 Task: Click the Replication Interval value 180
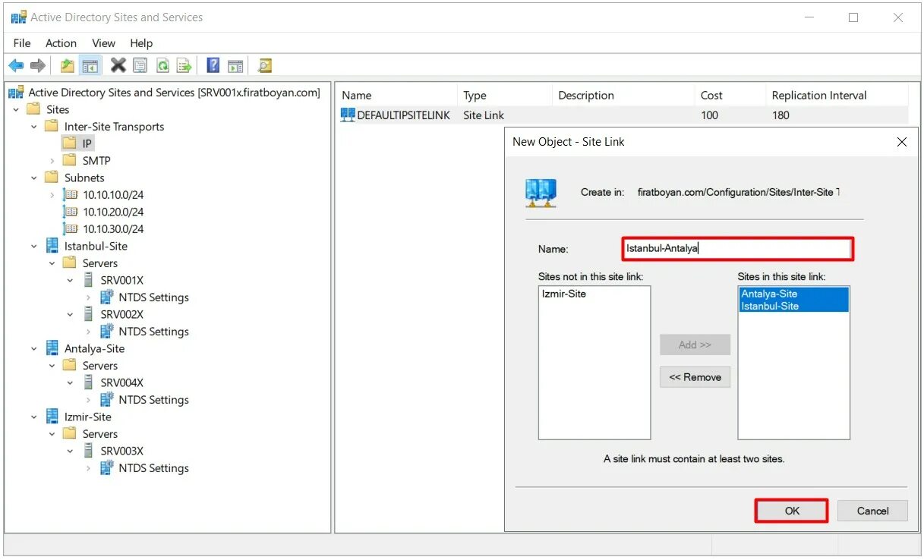[x=781, y=115]
